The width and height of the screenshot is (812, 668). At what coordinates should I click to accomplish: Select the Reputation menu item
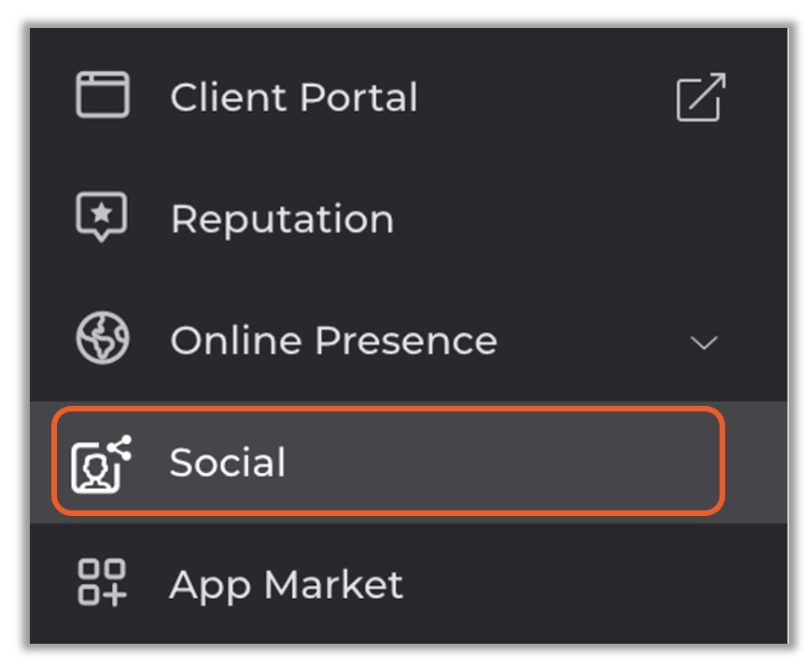tap(283, 219)
